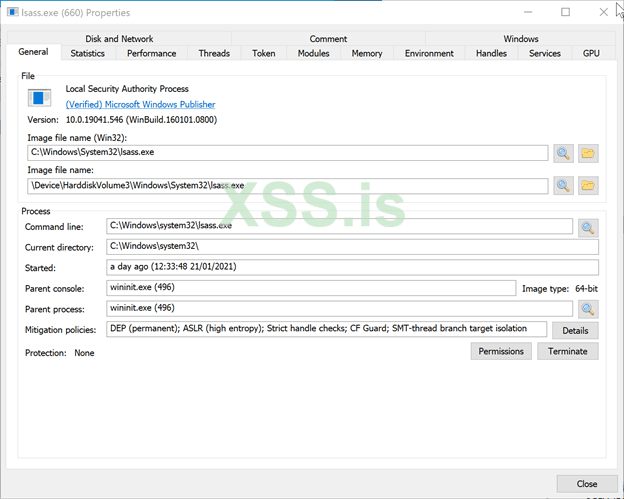Switch to the Statistics tab
This screenshot has width=624, height=499.
click(x=88, y=53)
